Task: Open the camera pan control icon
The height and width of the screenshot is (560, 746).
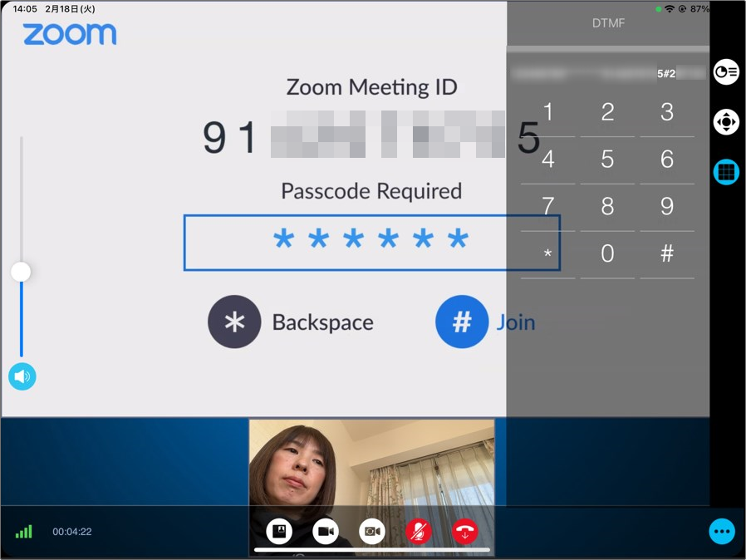Action: pos(726,122)
